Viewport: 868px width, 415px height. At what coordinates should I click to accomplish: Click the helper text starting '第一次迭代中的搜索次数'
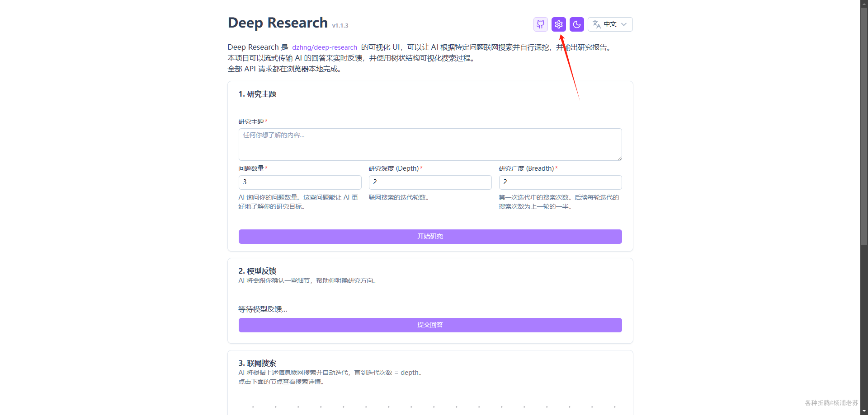coord(559,202)
